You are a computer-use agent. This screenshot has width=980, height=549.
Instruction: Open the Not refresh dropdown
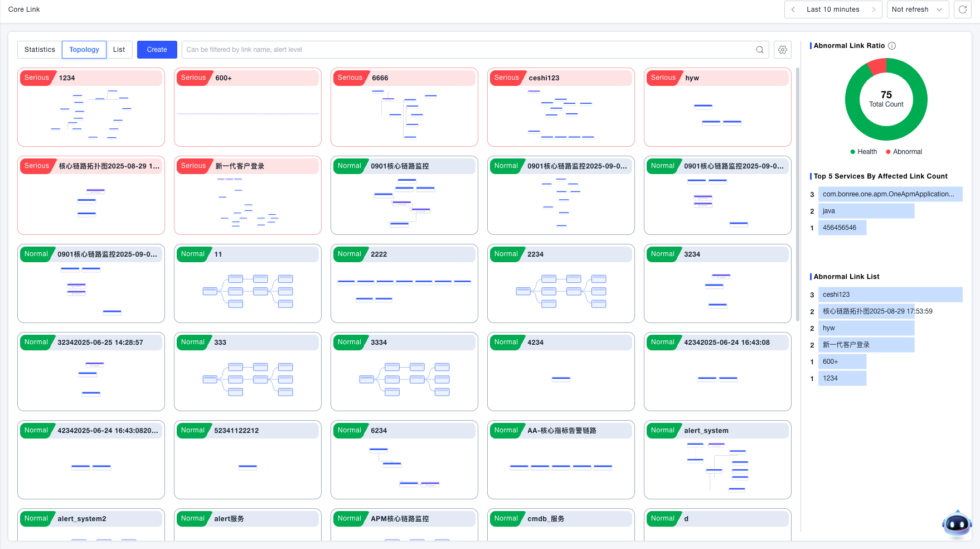coord(917,9)
